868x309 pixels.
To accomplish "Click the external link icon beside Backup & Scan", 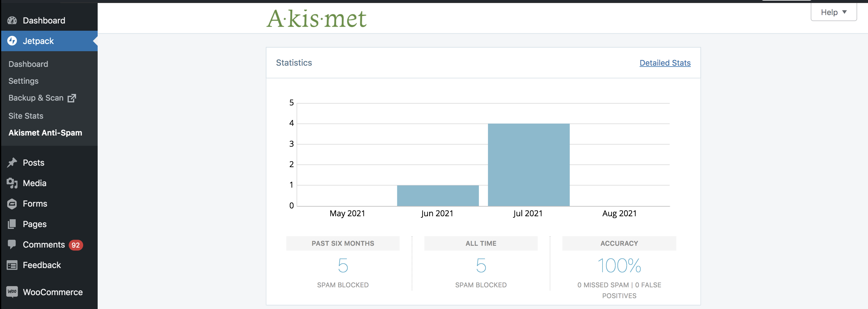I will click(72, 98).
